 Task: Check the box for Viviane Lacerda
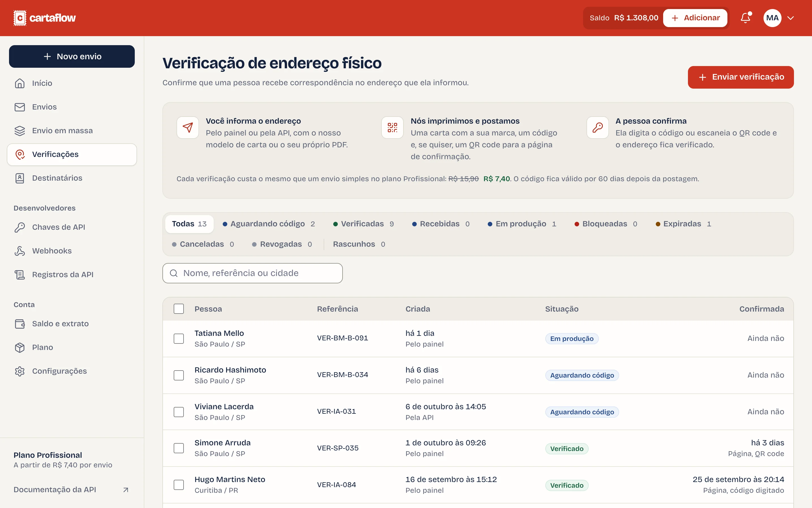179,412
